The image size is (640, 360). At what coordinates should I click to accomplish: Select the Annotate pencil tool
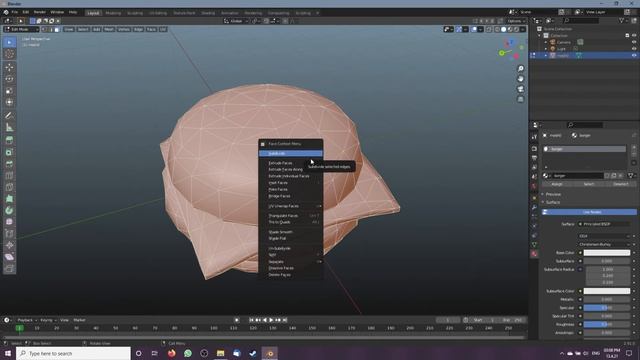9,116
